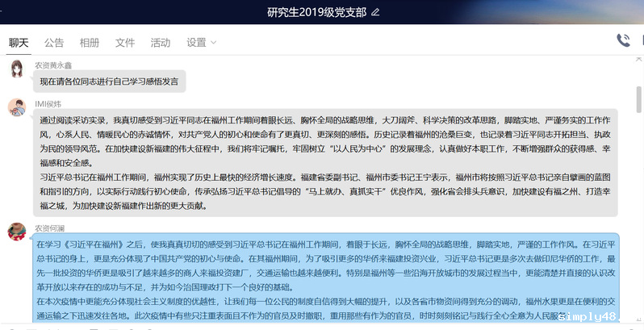Select the message 现在请各位同志进行自己学习感悟发言
The image size is (644, 330).
pos(110,81)
